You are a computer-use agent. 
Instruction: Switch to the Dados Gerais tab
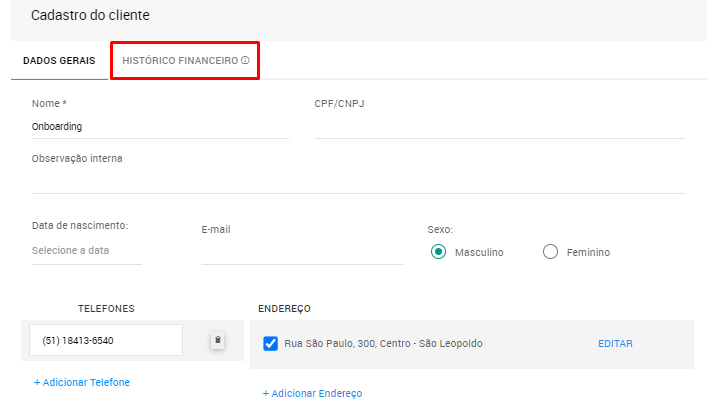[x=59, y=61]
